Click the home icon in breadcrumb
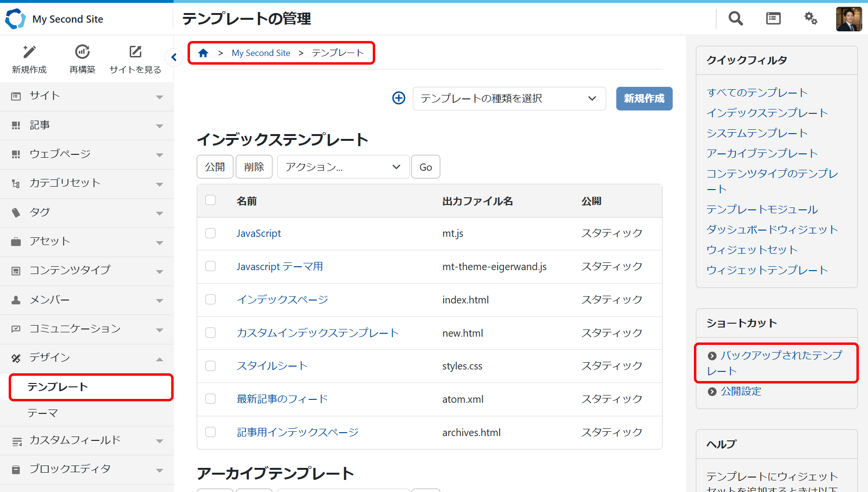The height and width of the screenshot is (492, 868). point(203,53)
